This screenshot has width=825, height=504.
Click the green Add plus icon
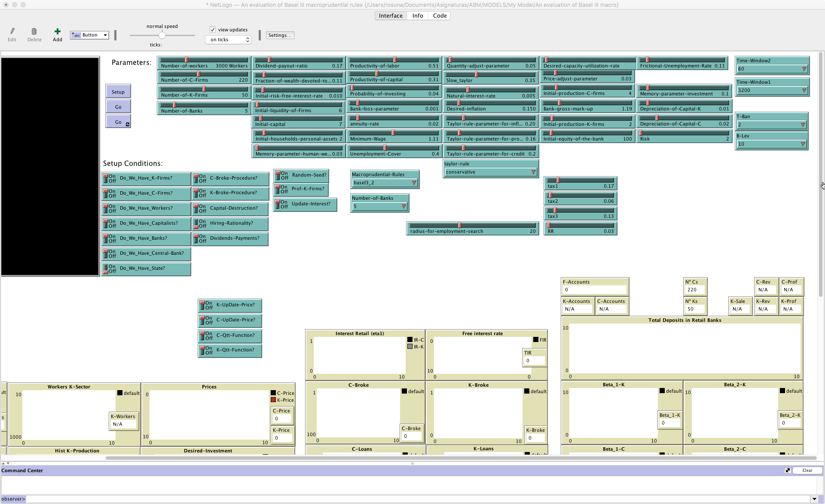[x=57, y=31]
